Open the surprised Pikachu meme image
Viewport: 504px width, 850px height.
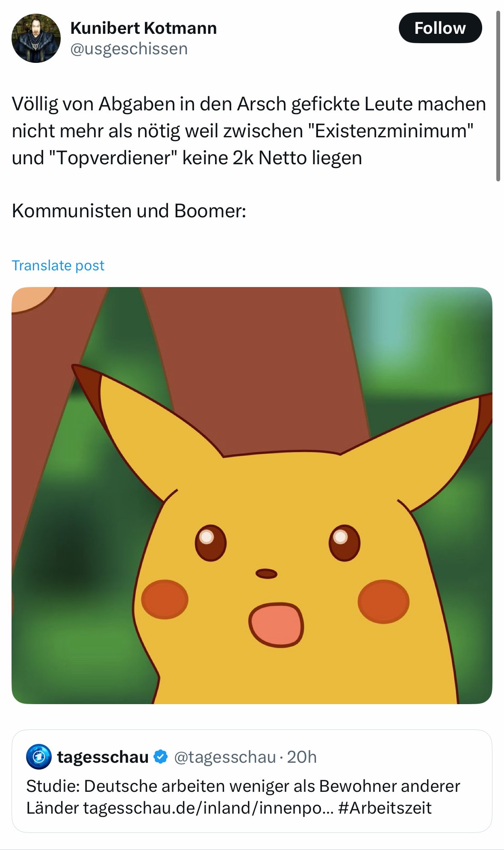tap(252, 495)
